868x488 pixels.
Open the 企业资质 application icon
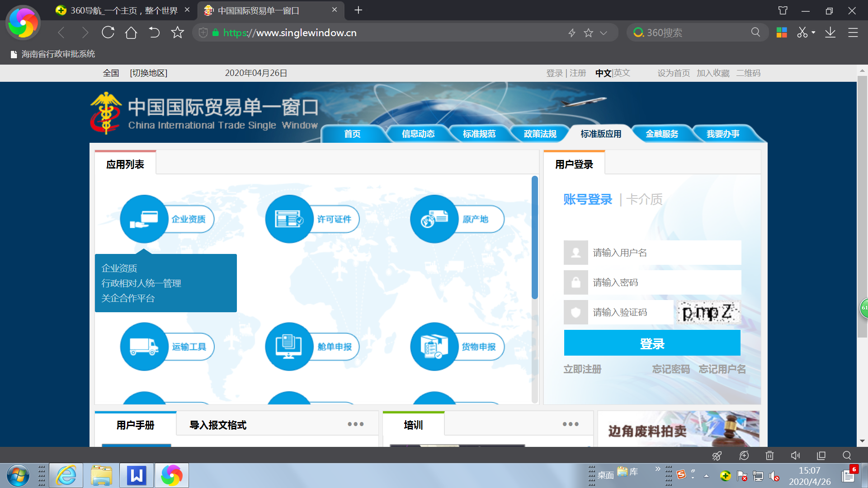(144, 219)
